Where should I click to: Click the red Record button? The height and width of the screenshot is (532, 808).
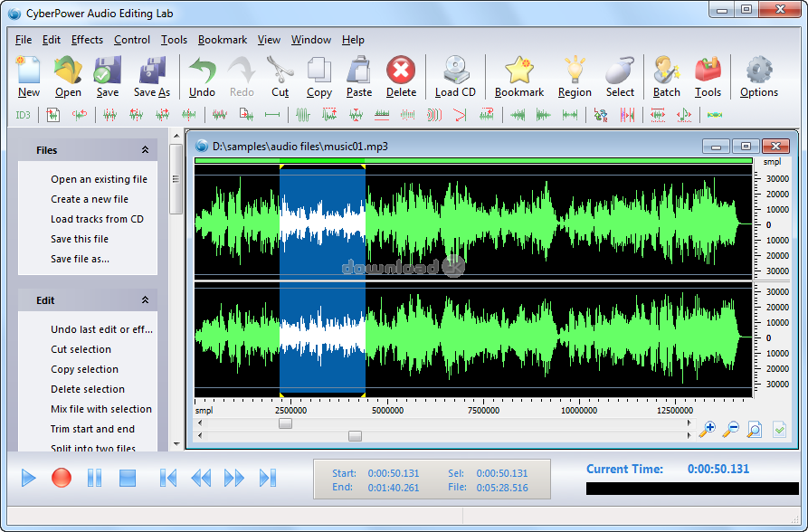62,478
